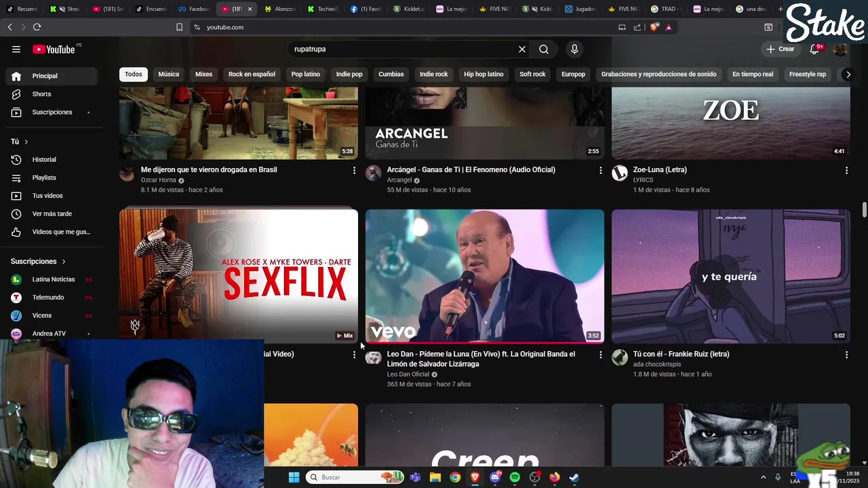Select the Hip hop latino chip
The image size is (868, 488).
[484, 74]
